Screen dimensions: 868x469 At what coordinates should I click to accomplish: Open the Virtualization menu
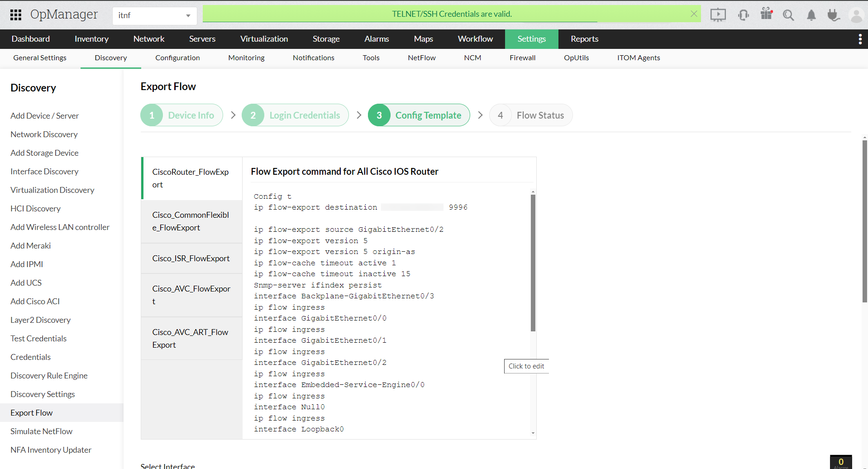[x=264, y=39]
